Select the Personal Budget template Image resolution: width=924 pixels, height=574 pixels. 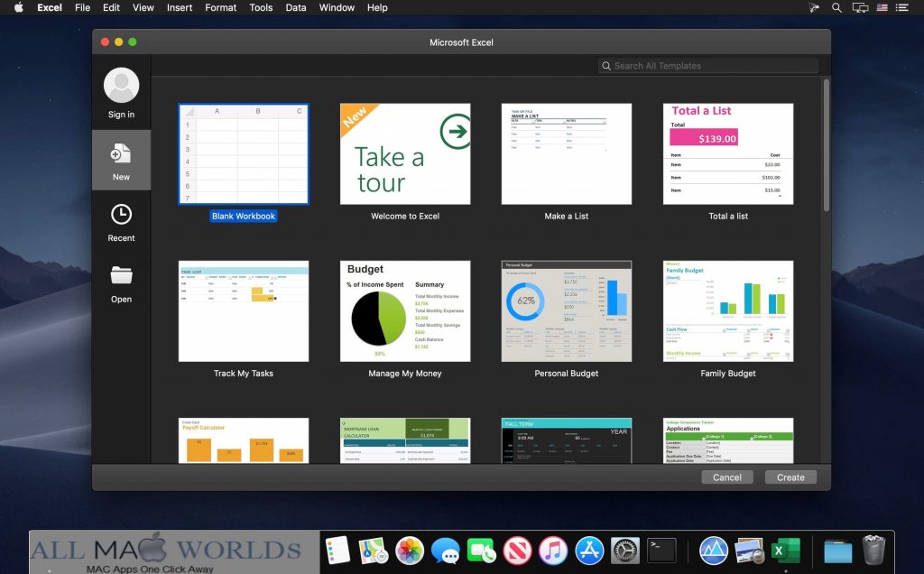coord(567,311)
